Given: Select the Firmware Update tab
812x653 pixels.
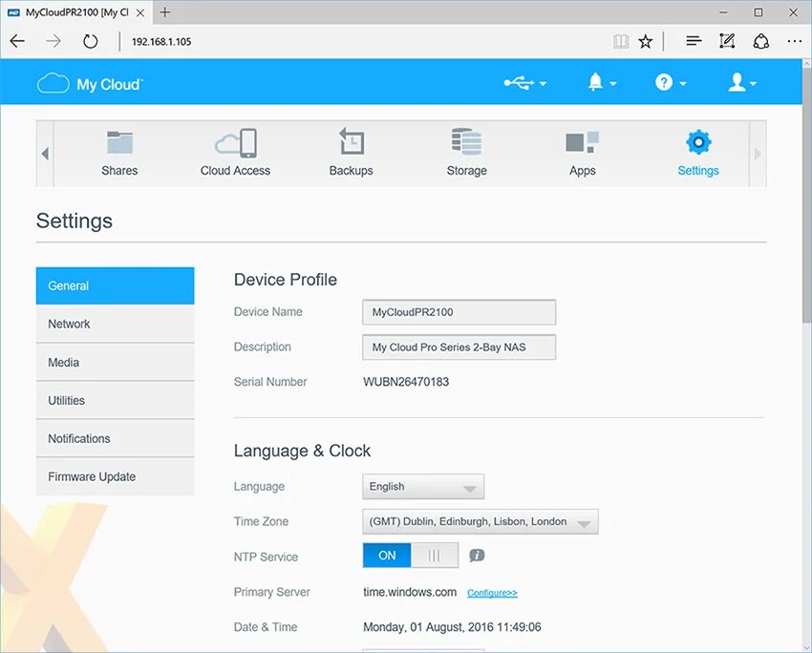Looking at the screenshot, I should [115, 476].
